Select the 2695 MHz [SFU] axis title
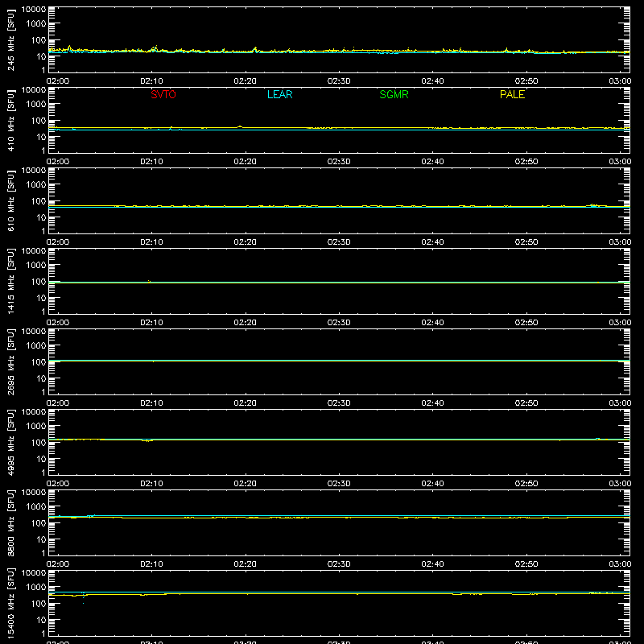644x644 pixels. [10, 361]
